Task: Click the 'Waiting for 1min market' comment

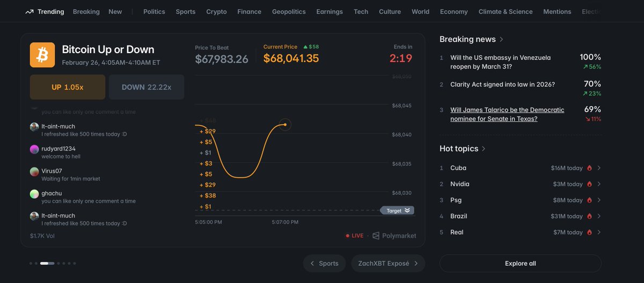Action: [x=71, y=179]
